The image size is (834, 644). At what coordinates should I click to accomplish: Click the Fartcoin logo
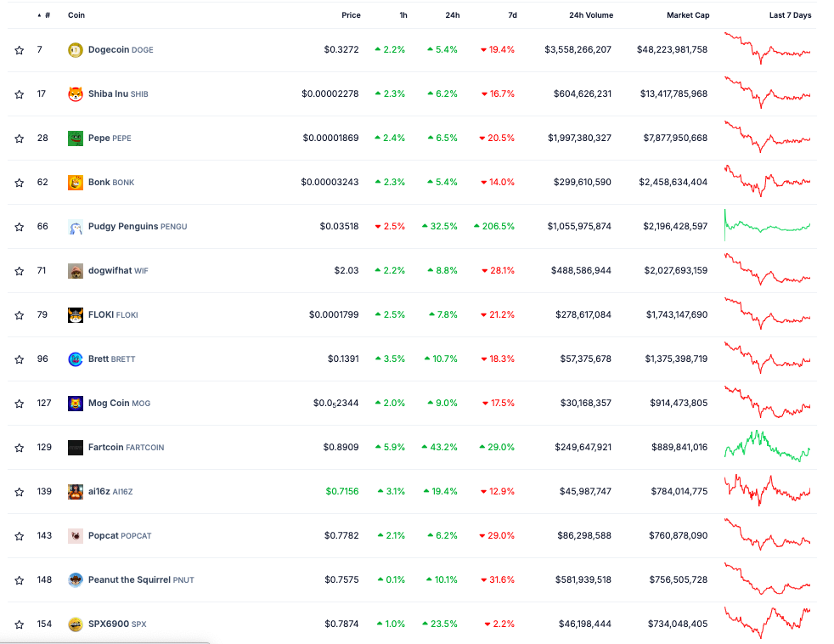coord(76,448)
